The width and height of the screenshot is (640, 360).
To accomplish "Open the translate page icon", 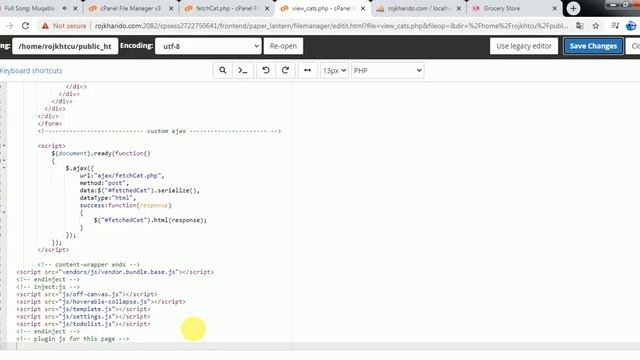I will [x=580, y=26].
